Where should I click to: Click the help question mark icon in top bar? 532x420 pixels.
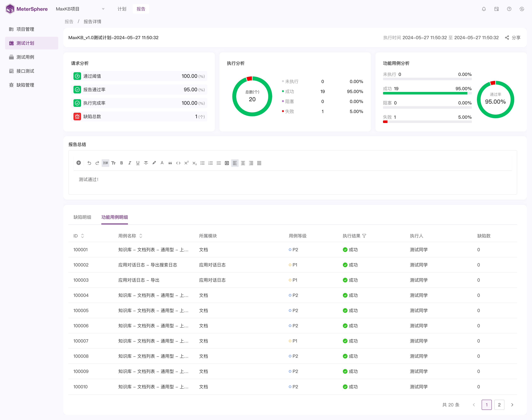[x=509, y=9]
